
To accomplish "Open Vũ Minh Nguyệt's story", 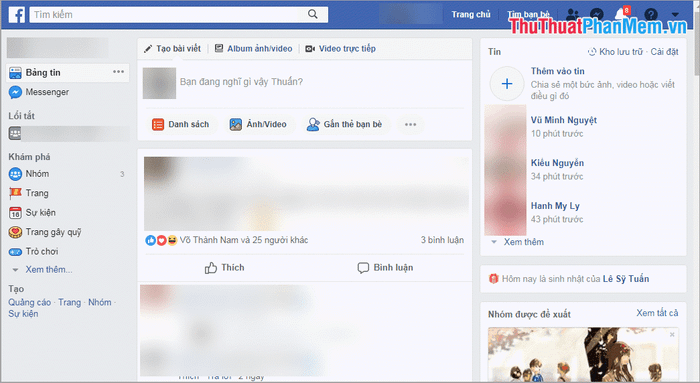I will (563, 120).
